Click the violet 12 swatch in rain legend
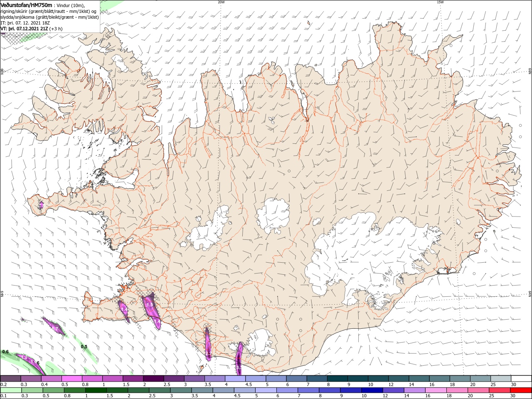The width and height of the screenshot is (532, 399). [x=393, y=390]
